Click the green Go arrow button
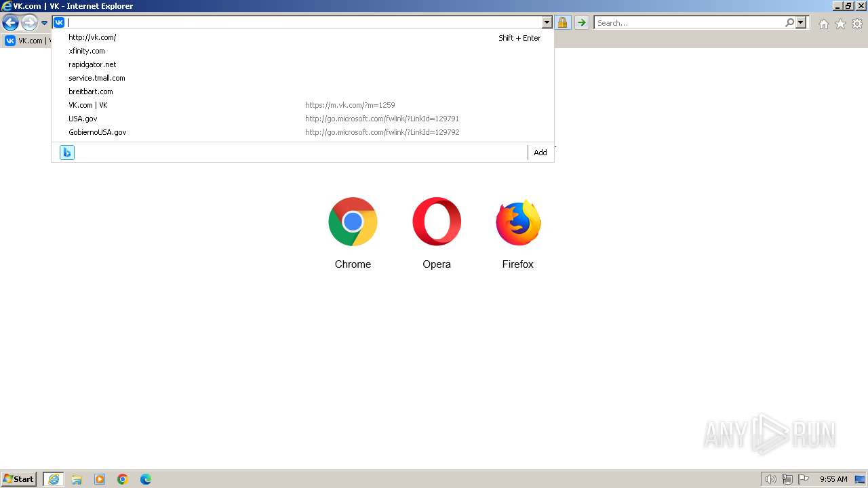The width and height of the screenshot is (868, 488). click(x=582, y=22)
